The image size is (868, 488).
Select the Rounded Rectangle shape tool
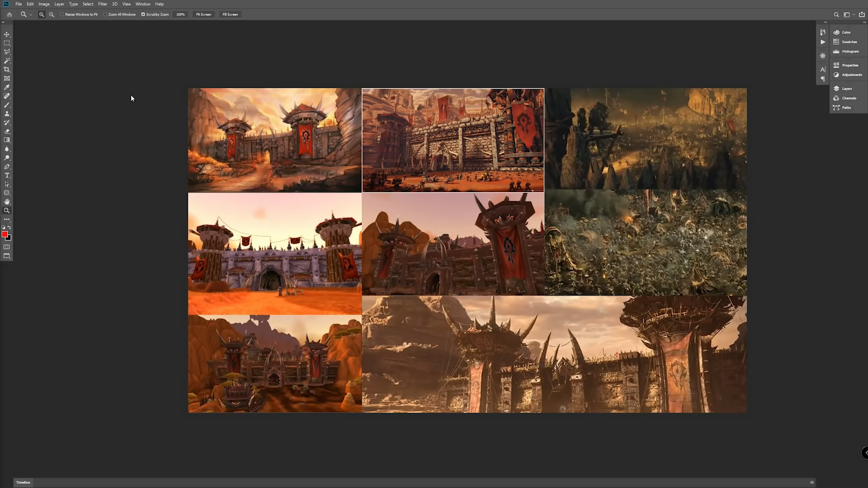pyautogui.click(x=7, y=193)
